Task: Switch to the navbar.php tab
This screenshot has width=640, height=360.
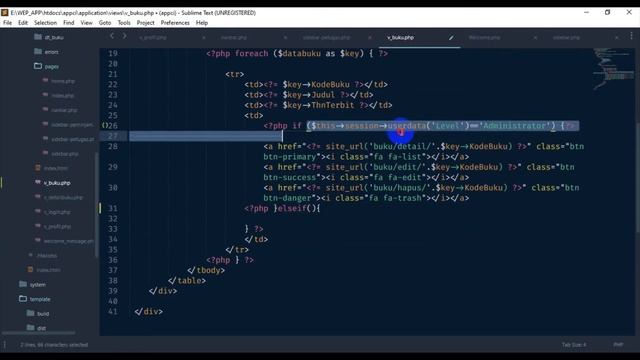Action: point(234,38)
